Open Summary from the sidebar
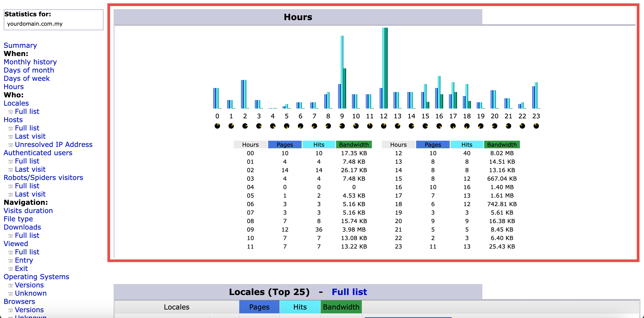This screenshot has height=318, width=644. click(x=20, y=45)
